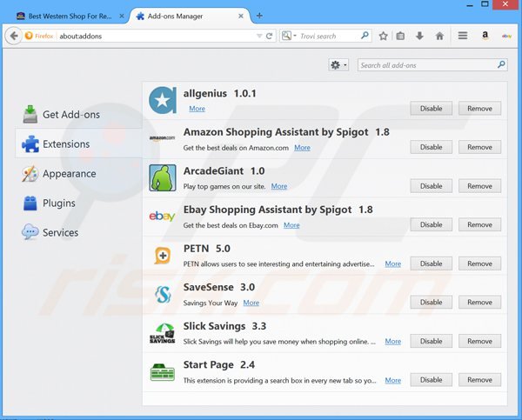Click the reload page icon
The image size is (522, 420).
coord(271,36)
